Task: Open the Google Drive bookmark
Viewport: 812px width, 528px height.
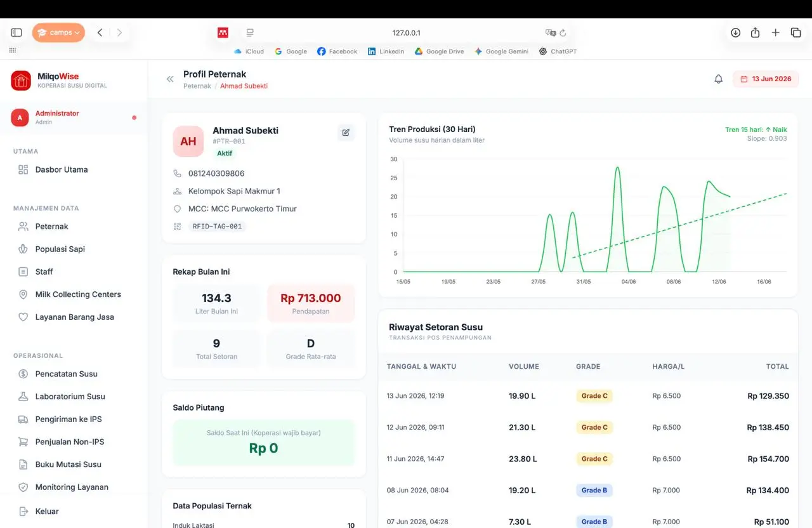Action: click(x=439, y=51)
